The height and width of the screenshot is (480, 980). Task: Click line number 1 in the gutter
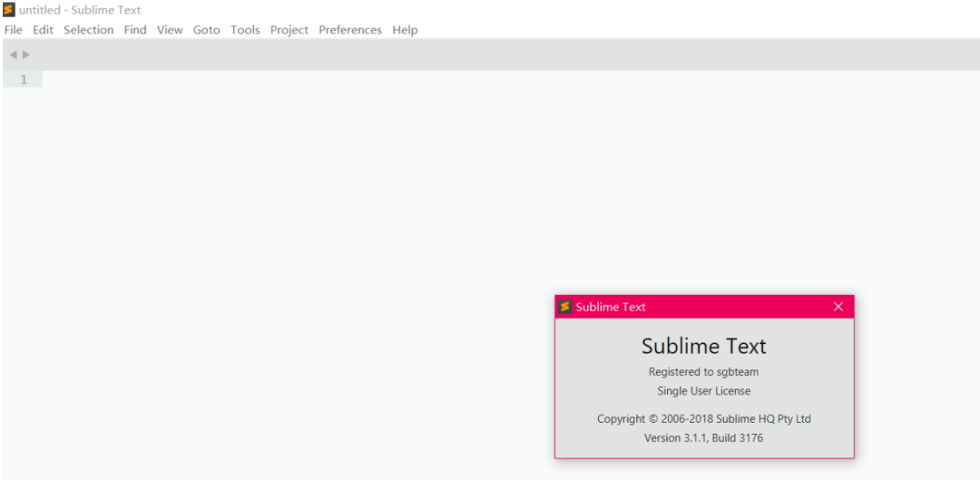23,79
